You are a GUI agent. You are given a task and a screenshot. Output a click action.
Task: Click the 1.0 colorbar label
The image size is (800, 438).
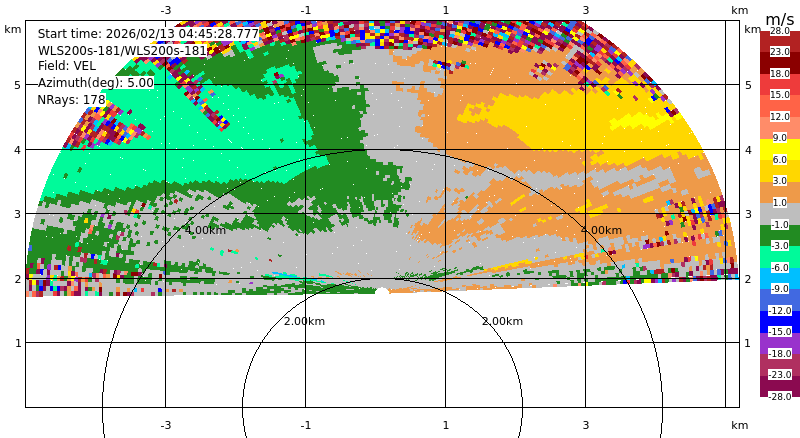780,203
